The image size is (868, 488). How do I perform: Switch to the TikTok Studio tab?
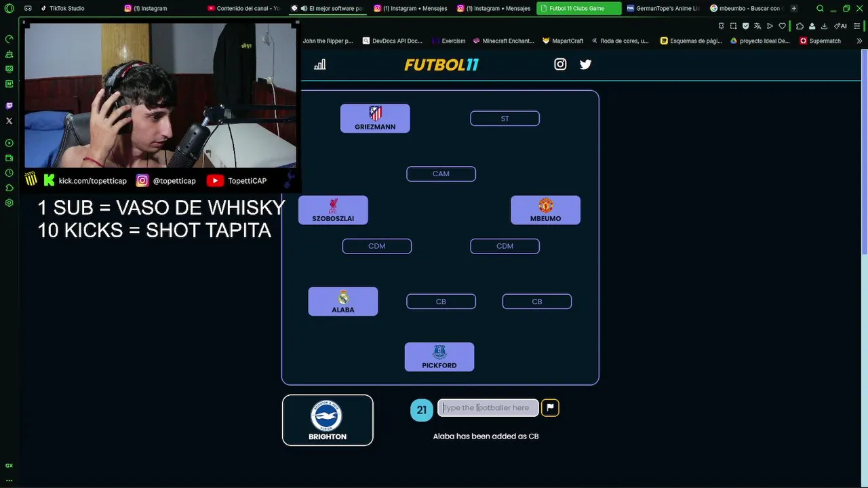(x=77, y=8)
